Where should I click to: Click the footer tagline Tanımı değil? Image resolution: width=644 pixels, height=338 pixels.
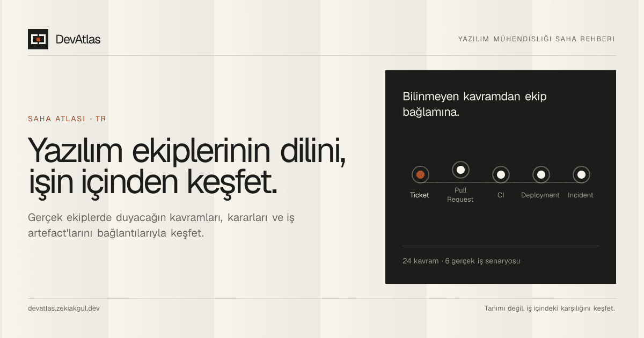pos(550,308)
